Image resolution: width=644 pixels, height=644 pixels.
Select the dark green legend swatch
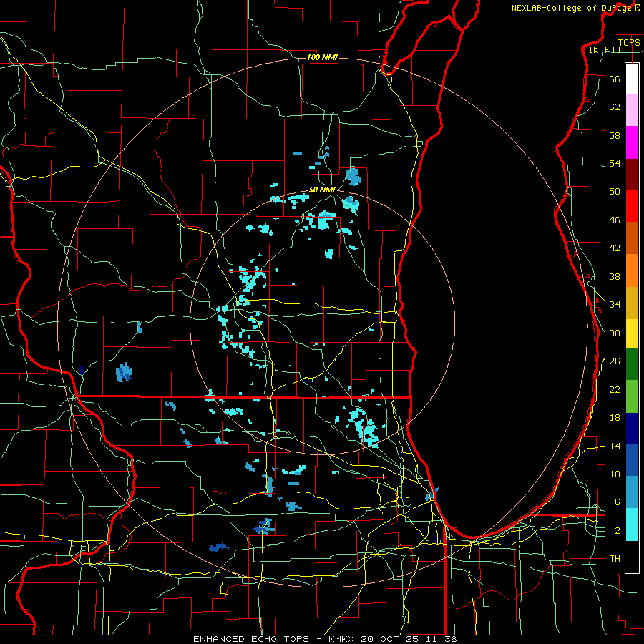(632, 364)
